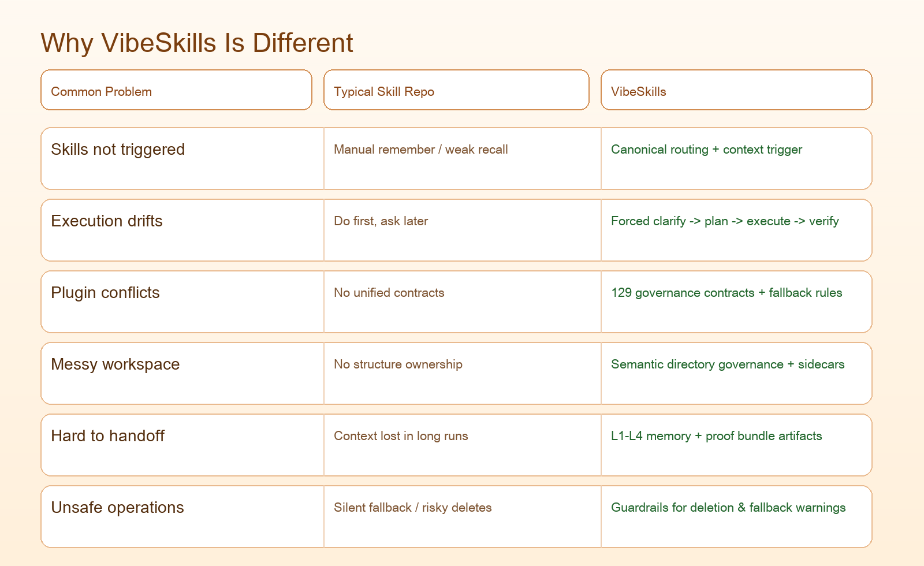Screen dimensions: 924x566
Task: Click the "Skills not triggered" row label
Action: 118,150
